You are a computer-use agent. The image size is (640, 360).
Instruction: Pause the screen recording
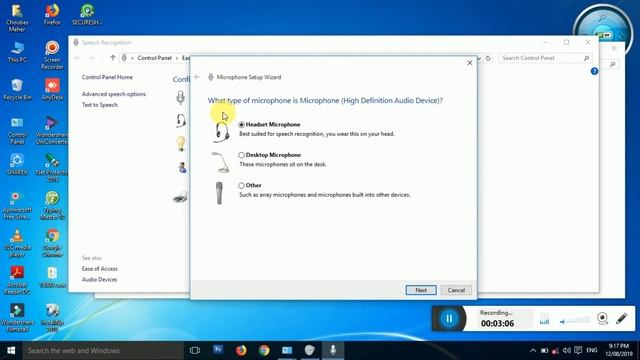tap(449, 318)
